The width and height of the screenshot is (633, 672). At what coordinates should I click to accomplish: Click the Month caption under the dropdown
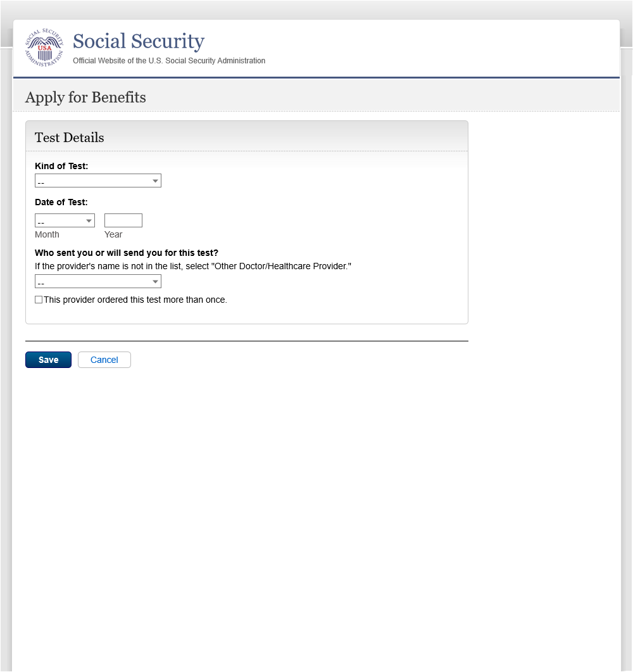click(x=47, y=234)
